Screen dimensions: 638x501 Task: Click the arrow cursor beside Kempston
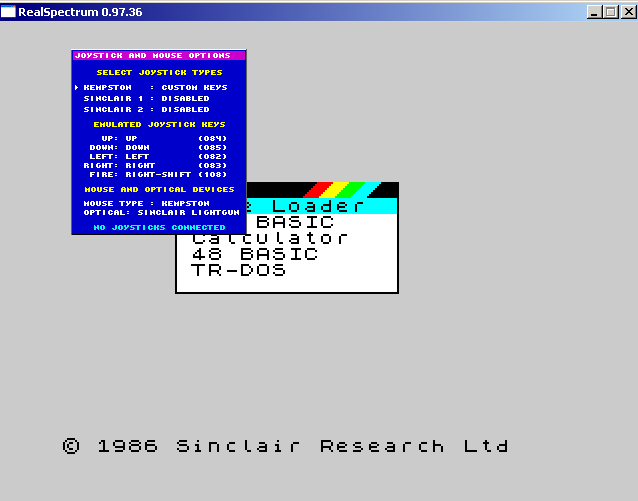coord(76,88)
